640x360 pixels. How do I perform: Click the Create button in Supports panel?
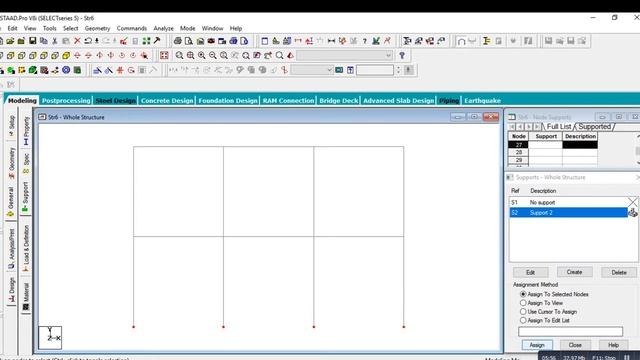(574, 272)
